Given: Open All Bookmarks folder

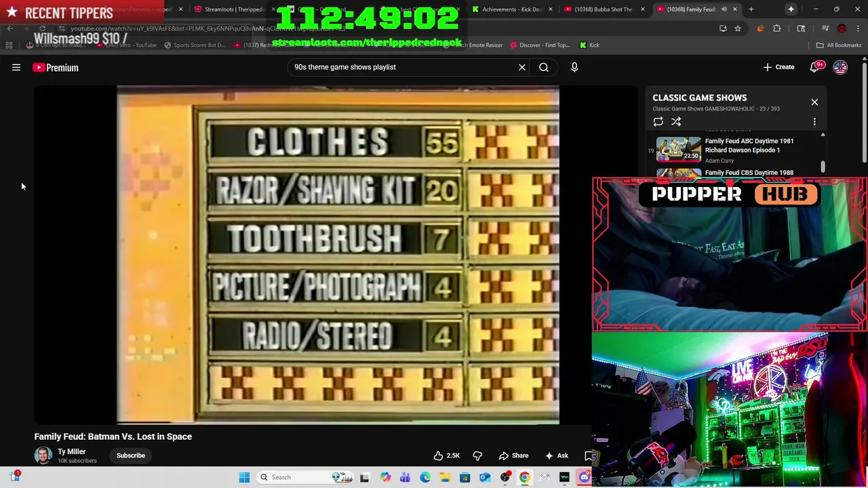Looking at the screenshot, I should (839, 45).
